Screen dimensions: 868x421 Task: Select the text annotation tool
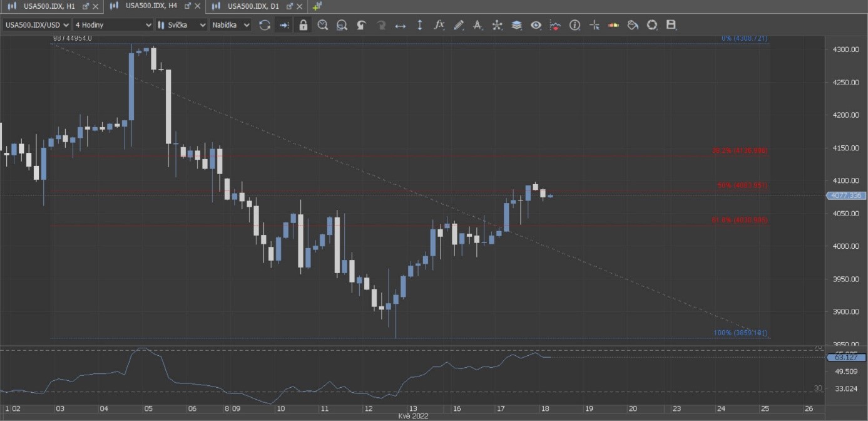coord(477,25)
